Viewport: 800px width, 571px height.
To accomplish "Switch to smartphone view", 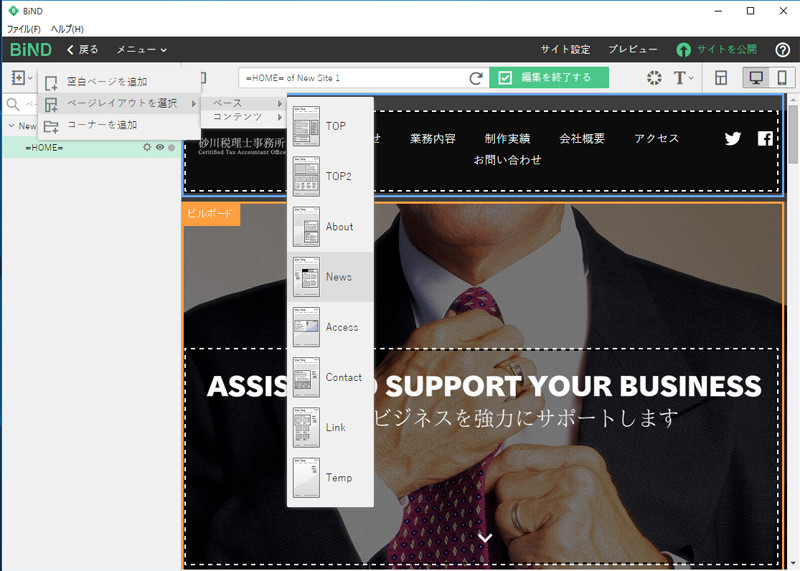I will 782,78.
